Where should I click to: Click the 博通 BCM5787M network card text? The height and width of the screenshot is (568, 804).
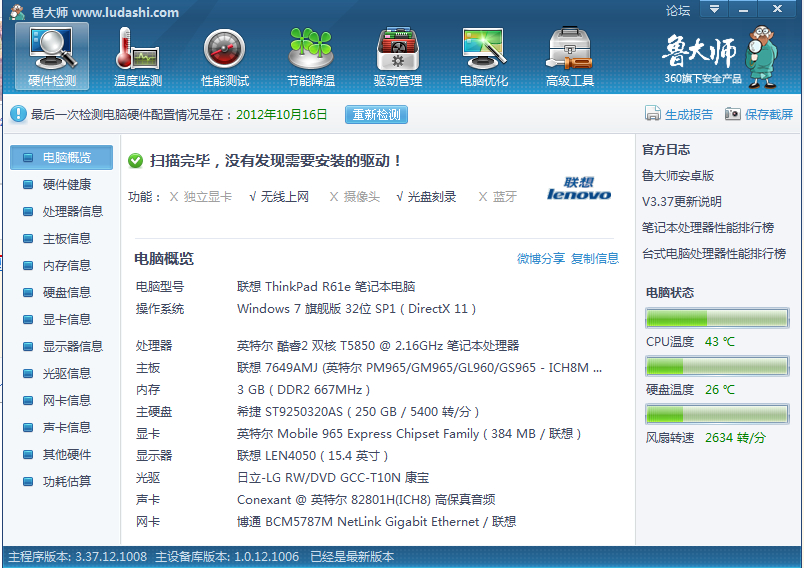(x=376, y=522)
